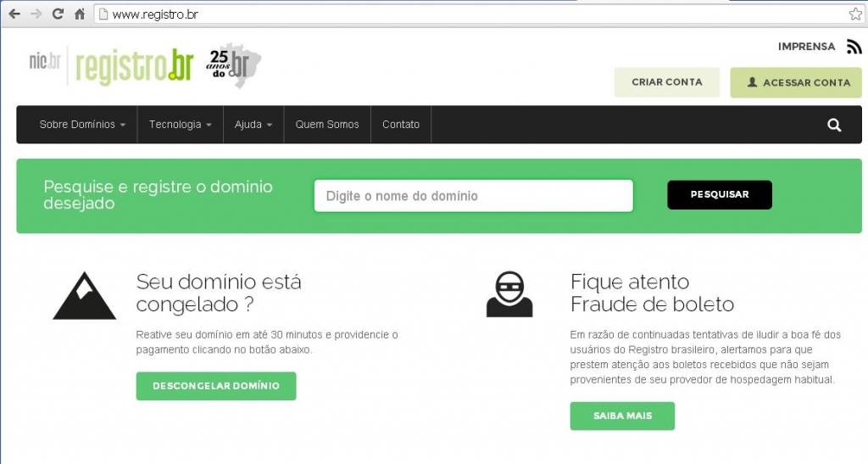Viewport: 868px width, 464px height.
Task: Click the Saiba Mais button
Action: point(622,416)
